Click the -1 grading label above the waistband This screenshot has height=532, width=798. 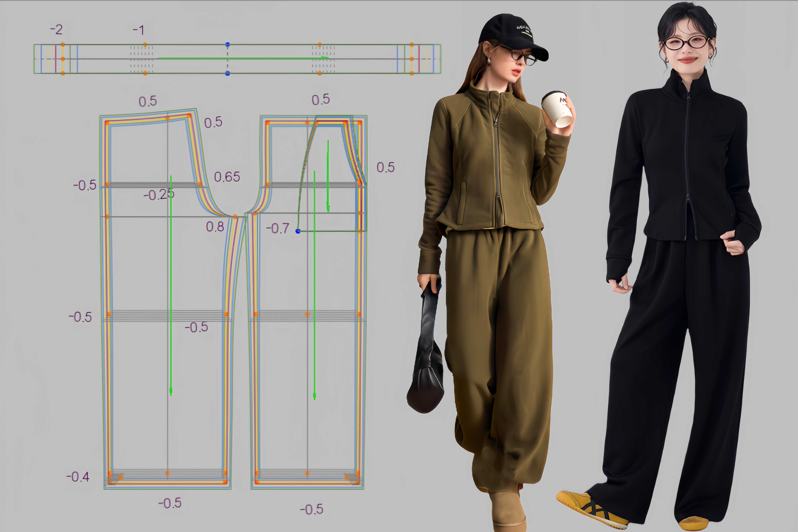[138, 30]
